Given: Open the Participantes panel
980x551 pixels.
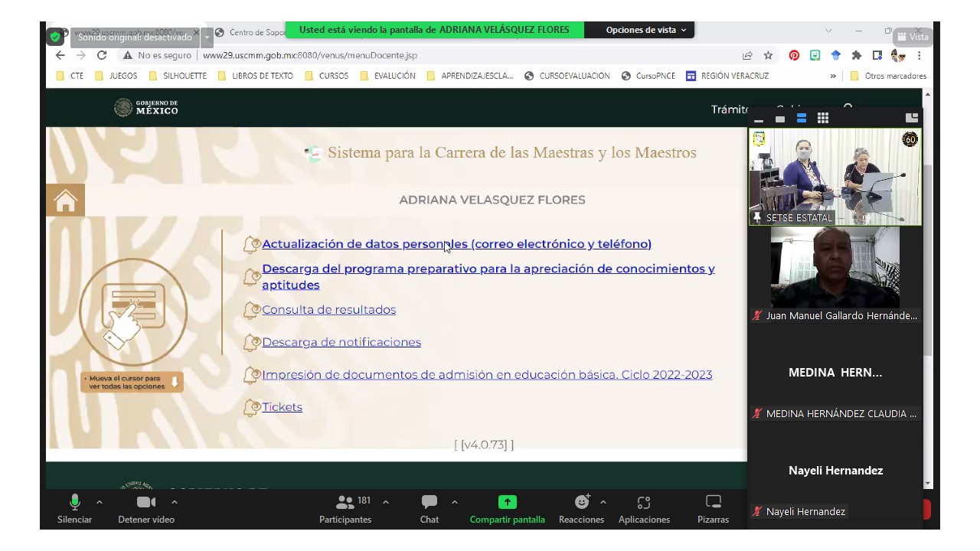Looking at the screenshot, I should (345, 510).
